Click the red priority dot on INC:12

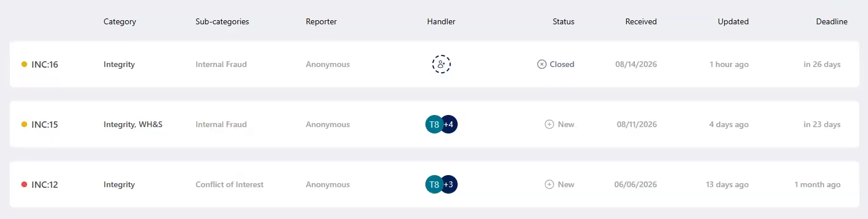24,184
